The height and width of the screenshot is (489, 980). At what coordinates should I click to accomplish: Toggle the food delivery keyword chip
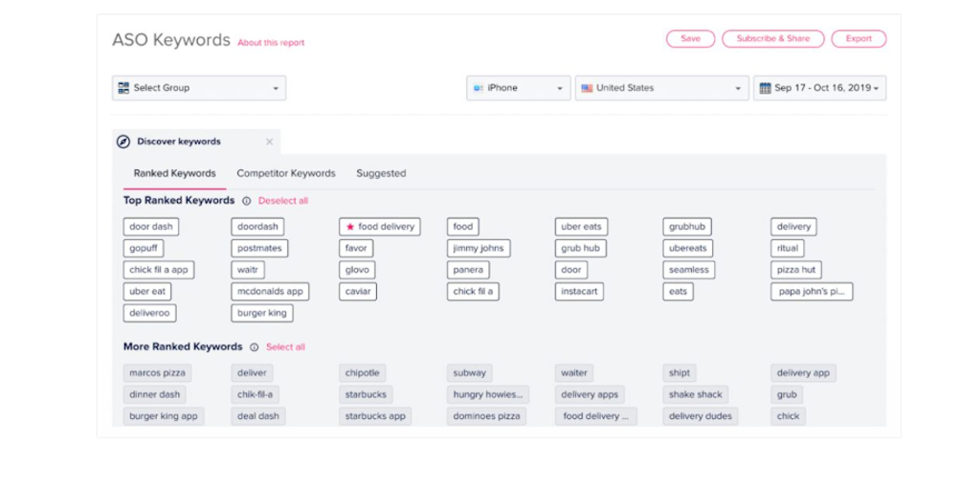click(x=380, y=227)
